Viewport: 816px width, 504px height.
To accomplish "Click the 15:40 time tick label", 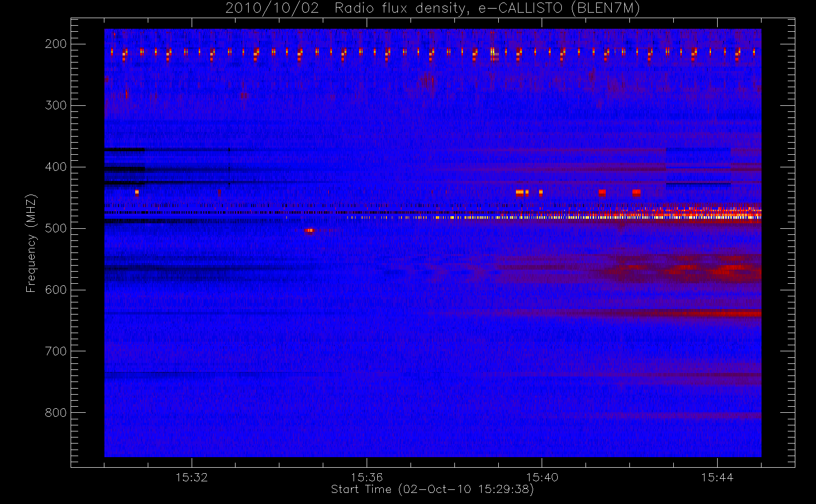I will [x=542, y=477].
